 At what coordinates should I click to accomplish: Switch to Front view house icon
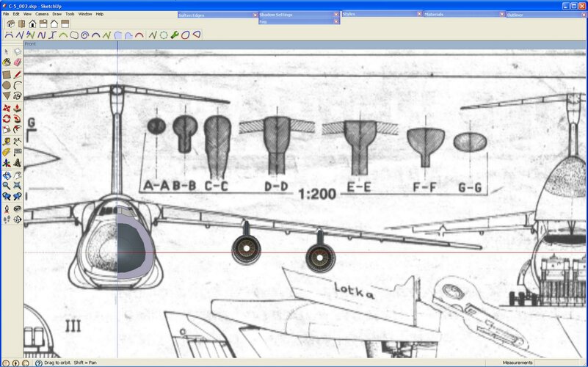pyautogui.click(x=32, y=23)
